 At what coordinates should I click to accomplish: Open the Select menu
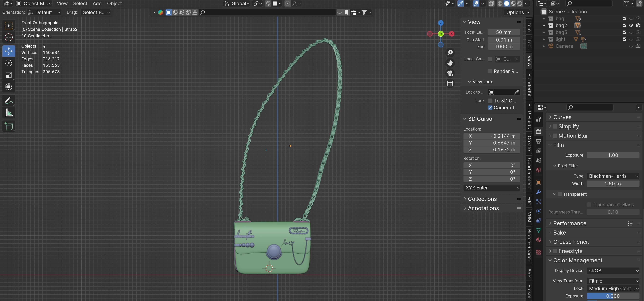pyautogui.click(x=80, y=4)
